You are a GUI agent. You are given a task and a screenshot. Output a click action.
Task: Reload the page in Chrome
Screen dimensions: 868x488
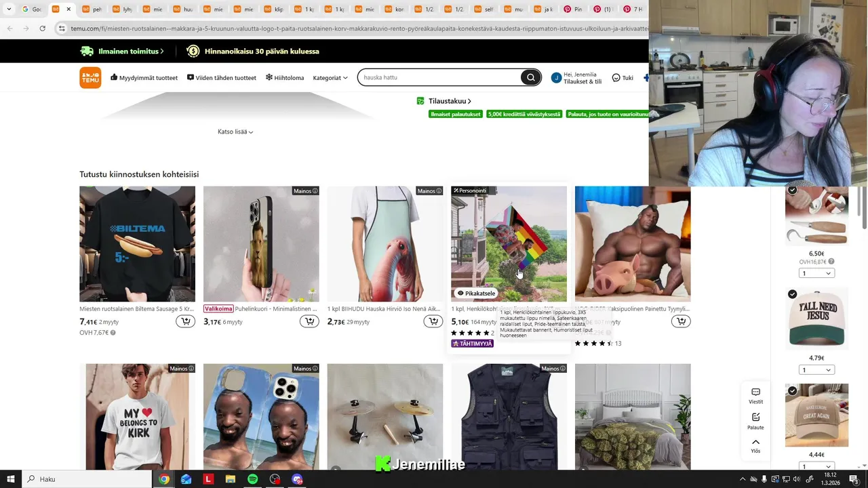pos(42,28)
